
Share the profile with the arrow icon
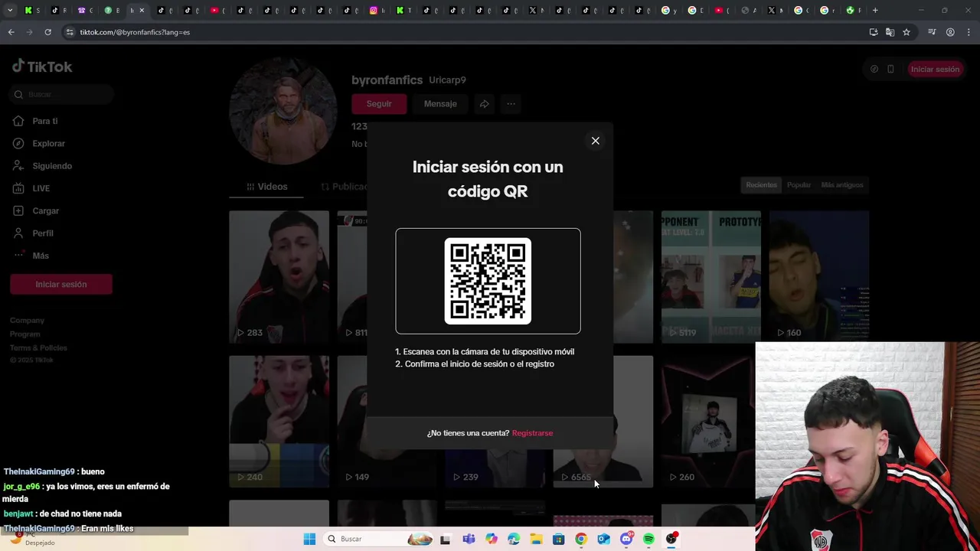(484, 103)
